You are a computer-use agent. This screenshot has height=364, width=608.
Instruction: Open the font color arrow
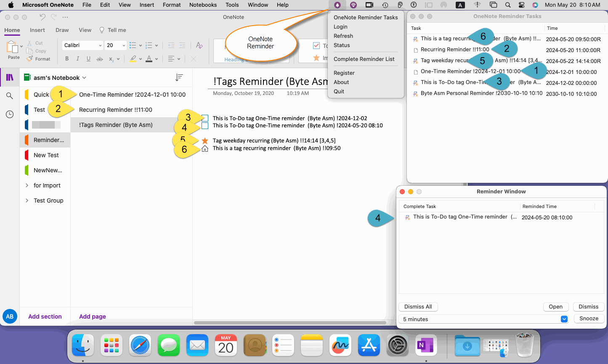click(x=156, y=59)
